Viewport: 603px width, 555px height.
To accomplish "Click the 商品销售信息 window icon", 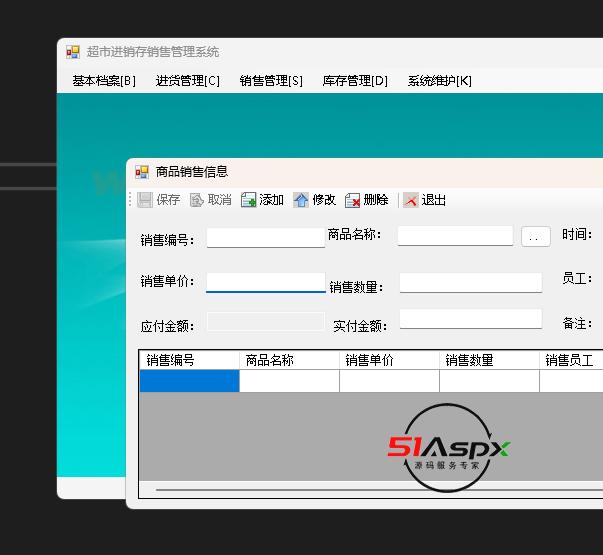I will click(x=142, y=172).
